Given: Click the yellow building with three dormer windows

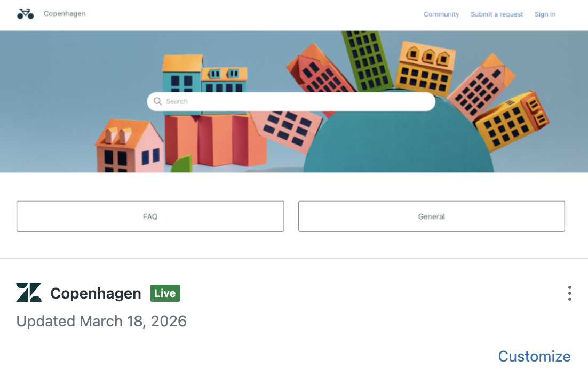Looking at the screenshot, I should [x=426, y=68].
